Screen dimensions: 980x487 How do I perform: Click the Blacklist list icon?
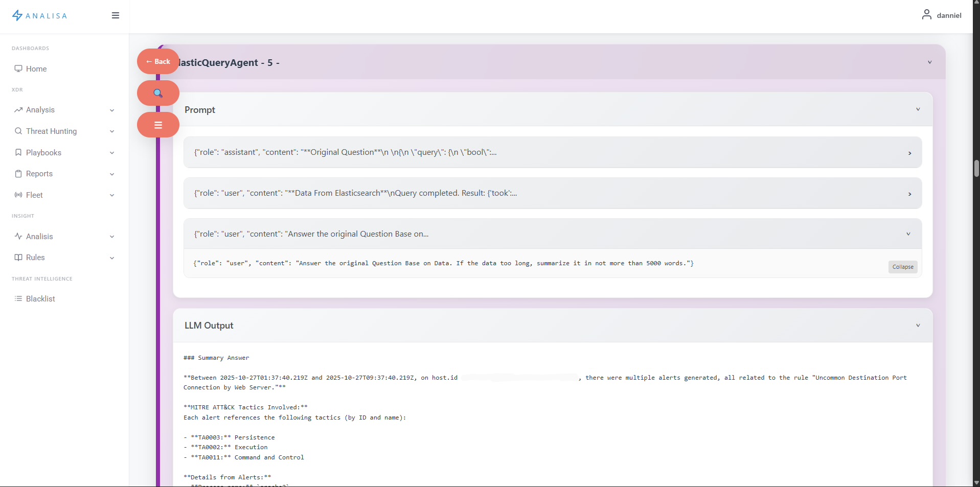[x=18, y=298]
